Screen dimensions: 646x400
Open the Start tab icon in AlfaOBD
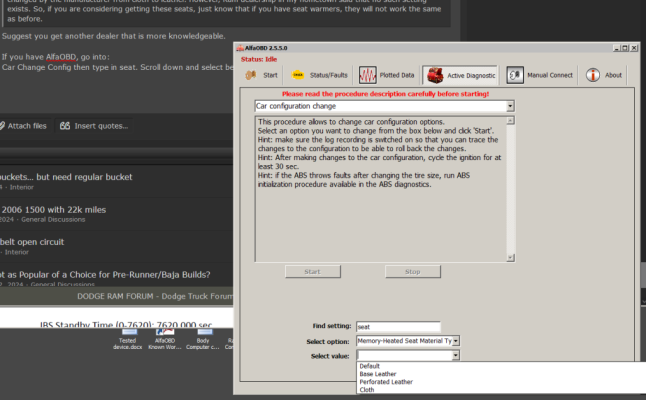click(251, 75)
